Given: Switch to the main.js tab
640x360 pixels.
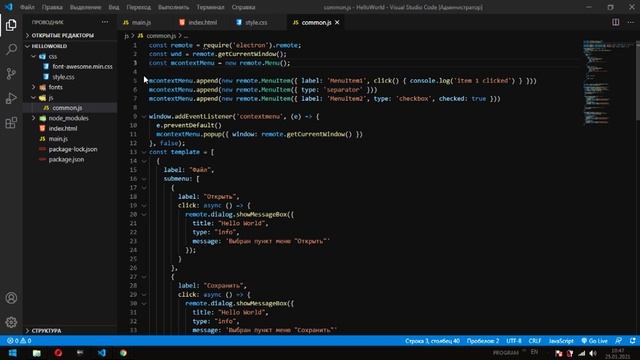Looking at the screenshot, I should point(141,22).
